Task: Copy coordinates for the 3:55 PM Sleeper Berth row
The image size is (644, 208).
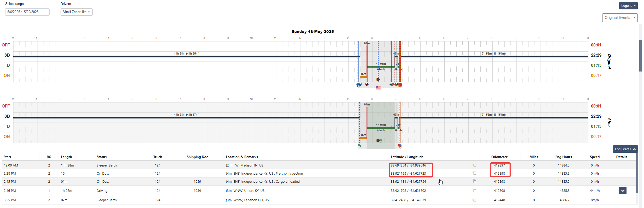Action: [x=474, y=200]
